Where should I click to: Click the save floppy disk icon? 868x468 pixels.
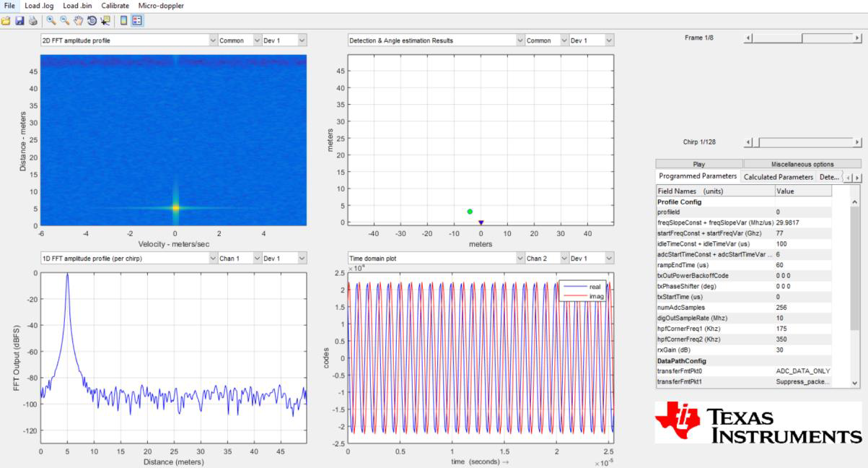click(19, 21)
